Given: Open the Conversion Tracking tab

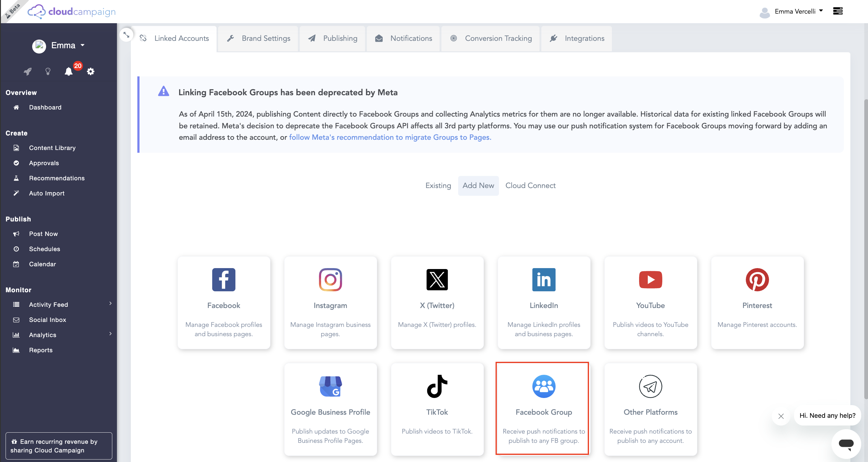Looking at the screenshot, I should click(491, 39).
